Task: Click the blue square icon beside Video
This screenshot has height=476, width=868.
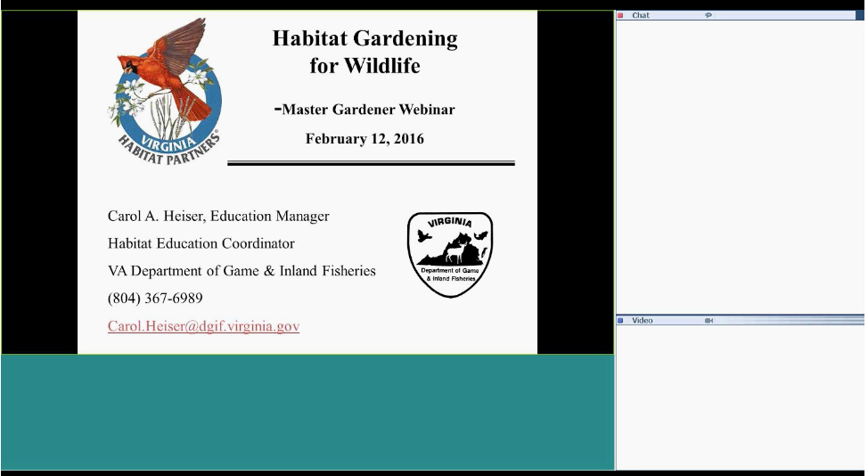Action: [x=620, y=321]
